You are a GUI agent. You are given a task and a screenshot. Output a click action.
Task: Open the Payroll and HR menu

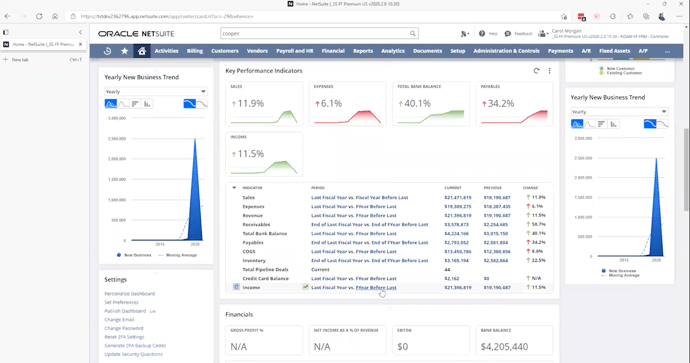(x=294, y=51)
